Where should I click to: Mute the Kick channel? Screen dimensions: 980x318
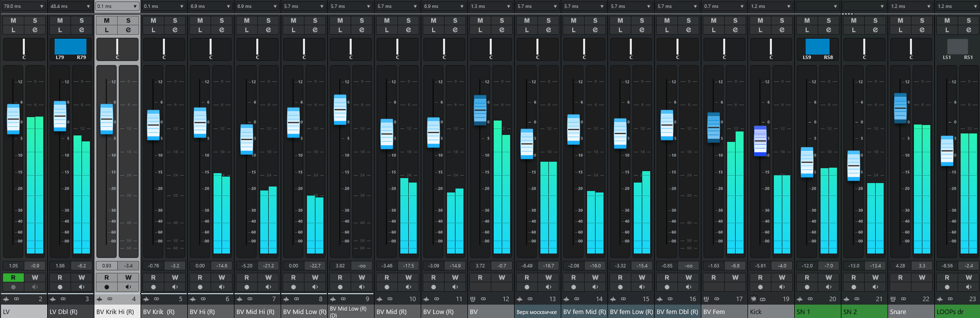[760, 21]
